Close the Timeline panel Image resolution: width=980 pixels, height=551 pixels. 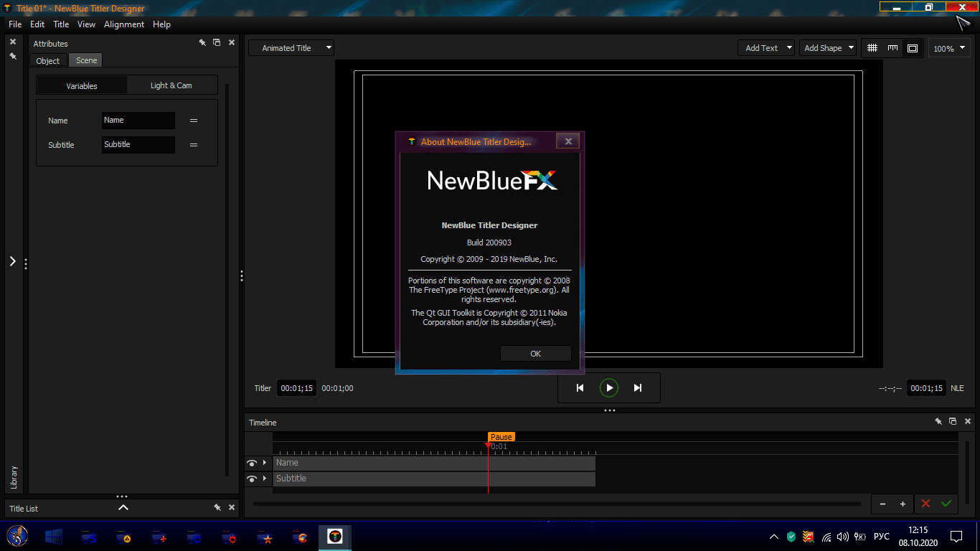pyautogui.click(x=968, y=422)
